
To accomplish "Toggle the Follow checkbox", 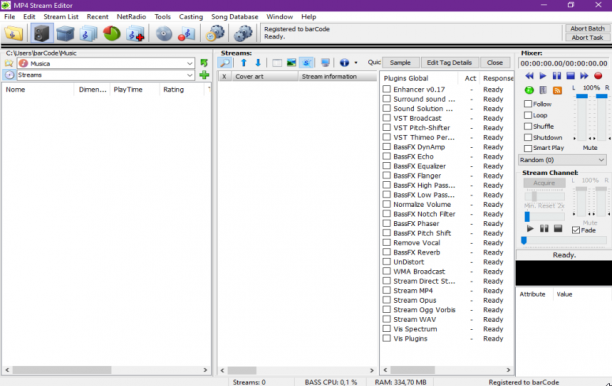I will [528, 104].
